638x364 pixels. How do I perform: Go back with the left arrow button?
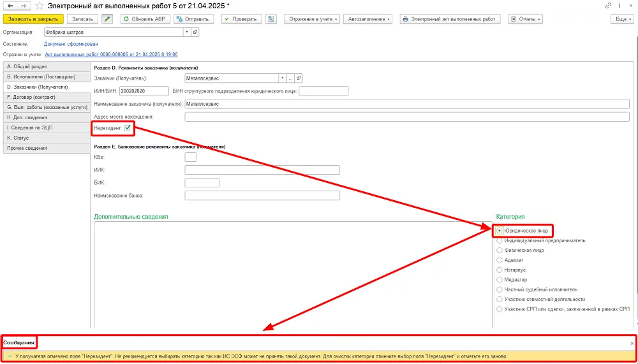10,6
